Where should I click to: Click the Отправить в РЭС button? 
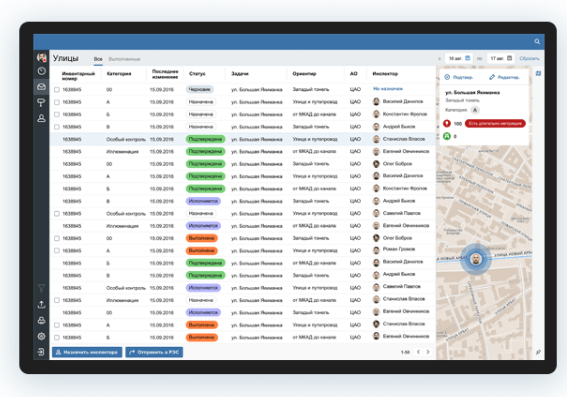coord(154,352)
